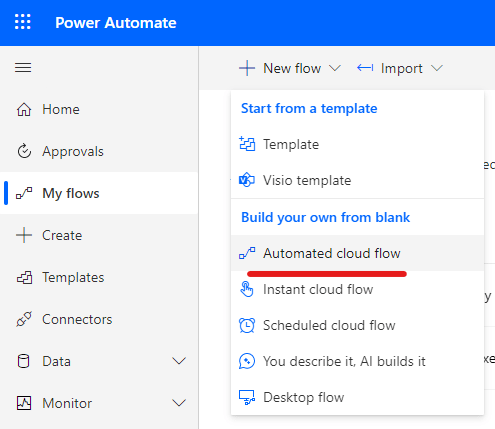Image resolution: width=495 pixels, height=429 pixels.
Task: Click the New flow plus icon
Action: pos(247,68)
